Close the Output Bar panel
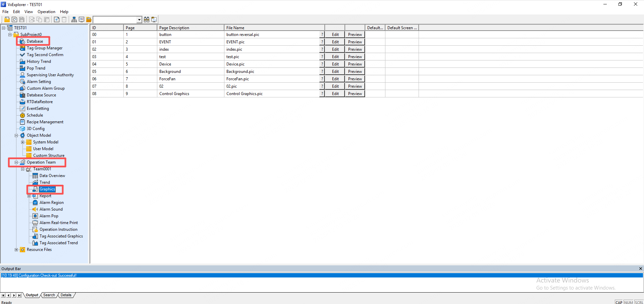Screen dimensions: 644x304 pos(640,269)
